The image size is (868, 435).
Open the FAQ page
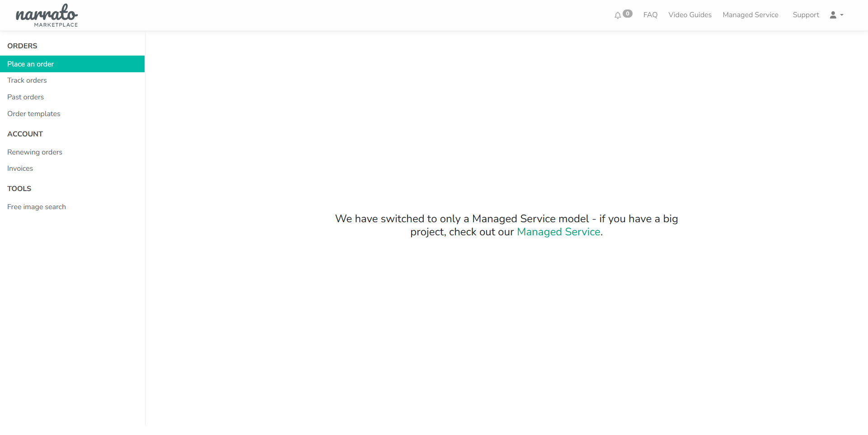coord(650,15)
